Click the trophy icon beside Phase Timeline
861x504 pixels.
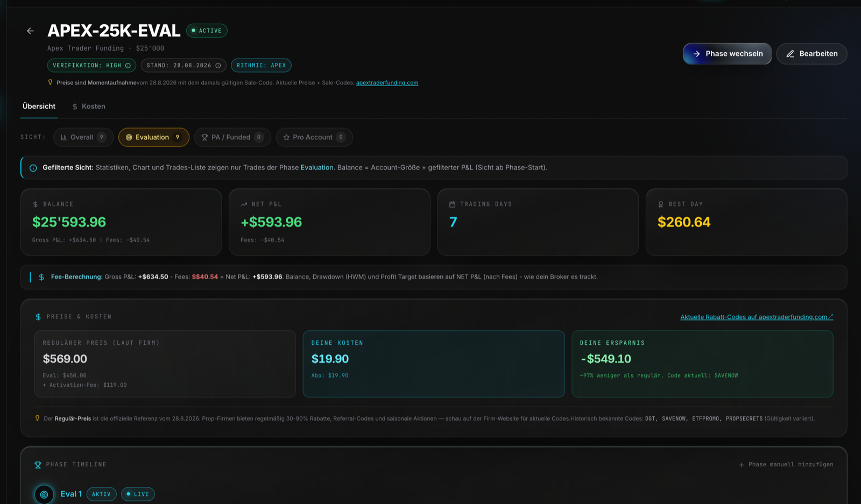click(38, 465)
